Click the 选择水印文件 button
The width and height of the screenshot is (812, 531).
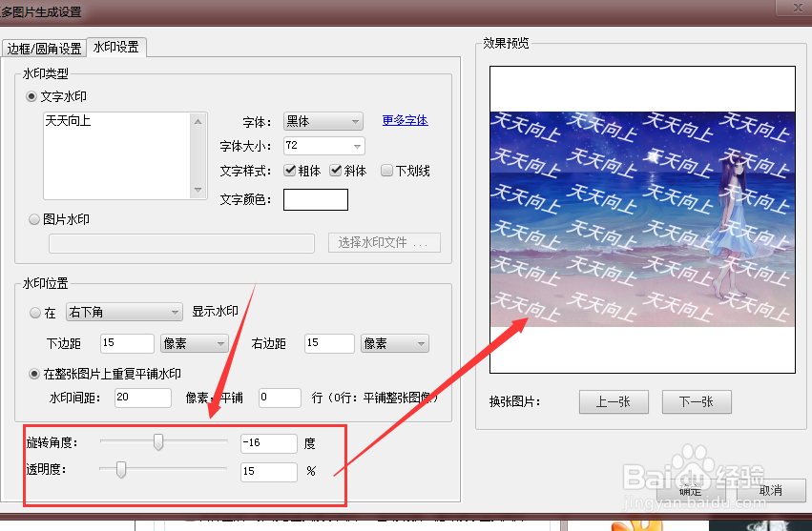pos(385,243)
